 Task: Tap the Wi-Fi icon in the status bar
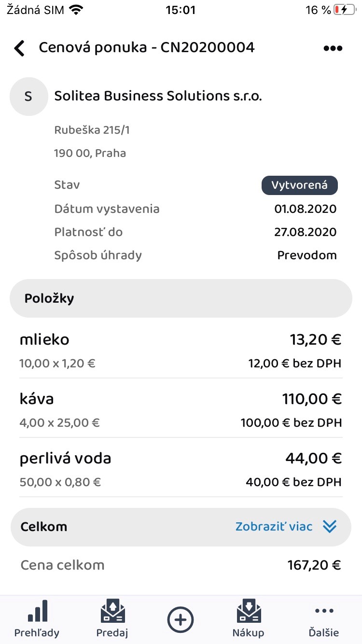click(76, 10)
